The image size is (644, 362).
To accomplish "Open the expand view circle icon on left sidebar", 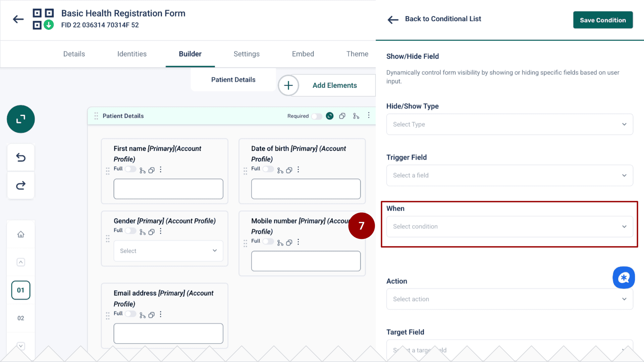I will coord(20,119).
